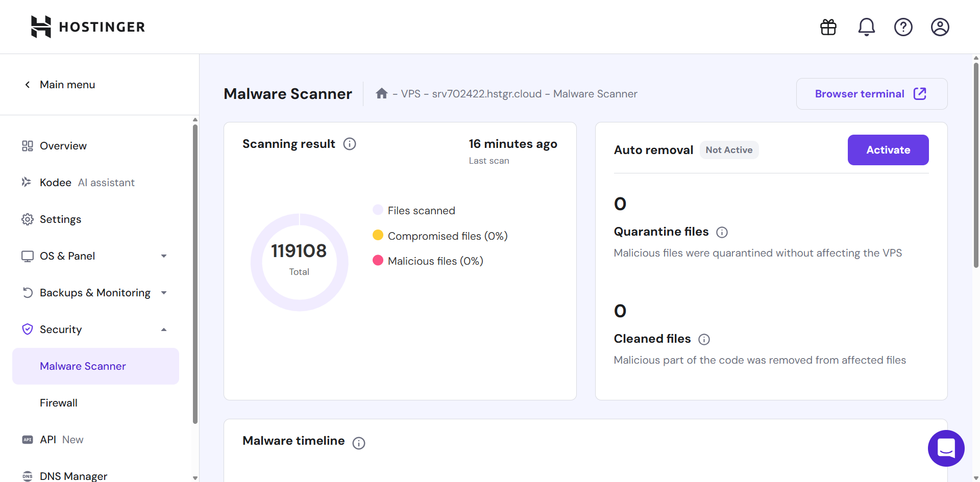The image size is (980, 482).
Task: Click the Scanning result info icon
Action: [350, 144]
